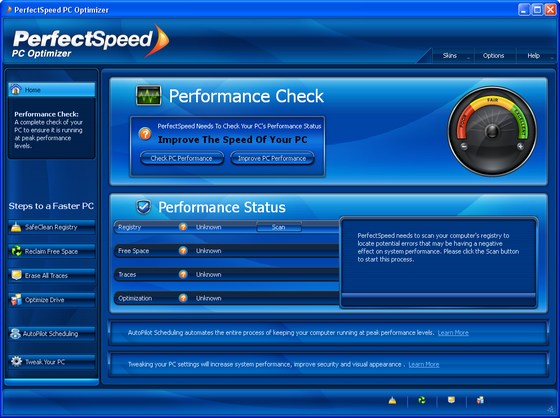Click the PerfectSpeed PC Optimizer logo
The image size is (560, 418).
coord(91,42)
